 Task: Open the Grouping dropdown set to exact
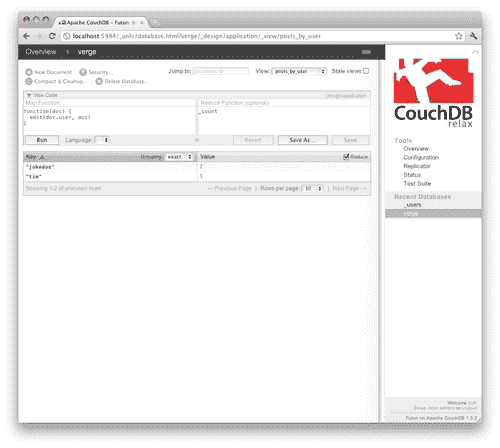(x=179, y=157)
